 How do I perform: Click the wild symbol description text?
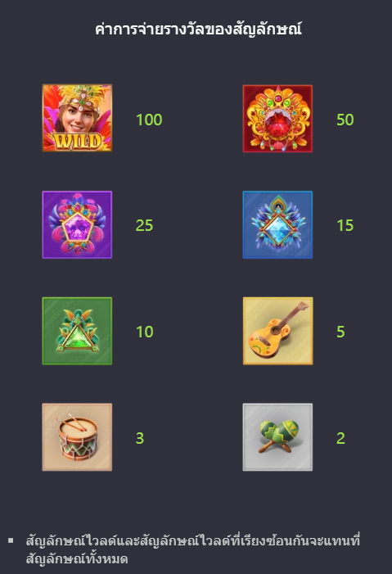click(x=193, y=549)
